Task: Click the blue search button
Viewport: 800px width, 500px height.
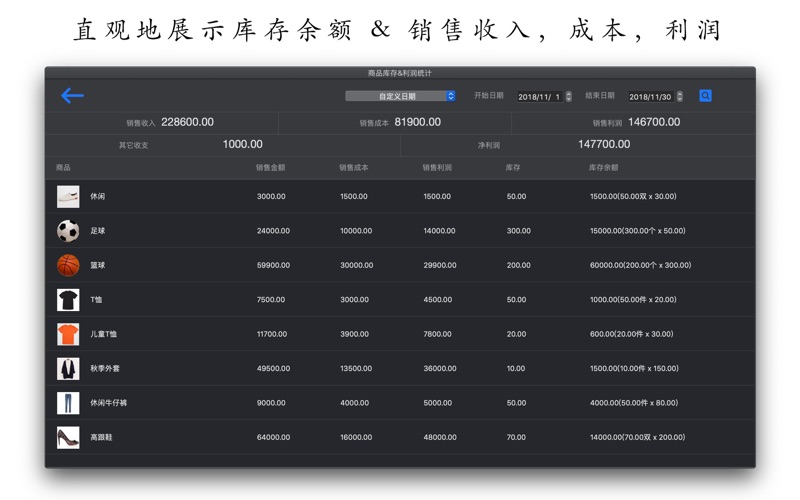Action: (705, 96)
